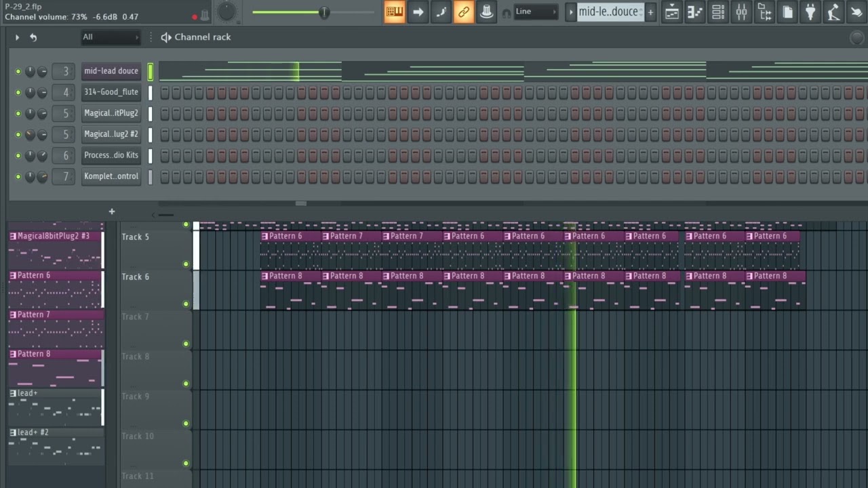
Task: Select the 314-Good_flute channel button
Action: coord(111,92)
